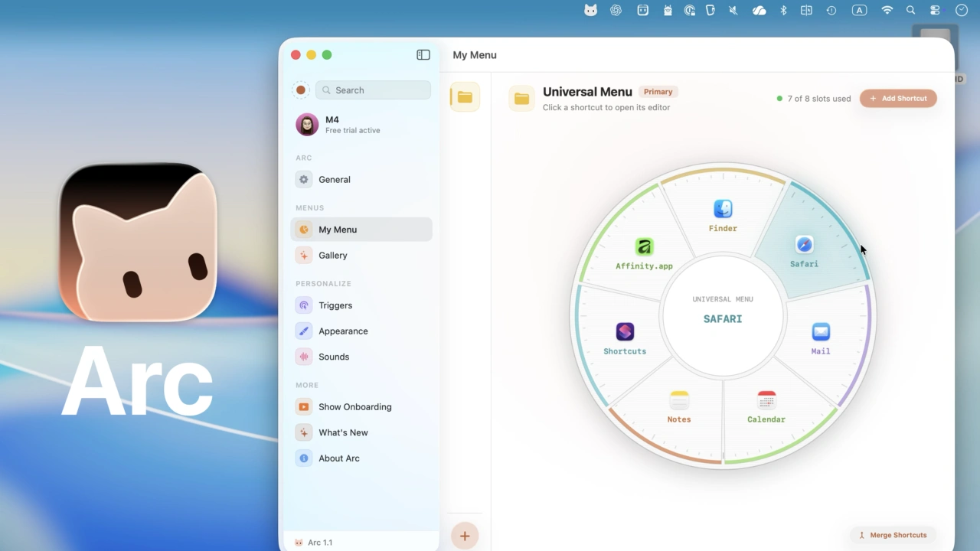The image size is (980, 551).
Task: Open About Arc
Action: 361,458
